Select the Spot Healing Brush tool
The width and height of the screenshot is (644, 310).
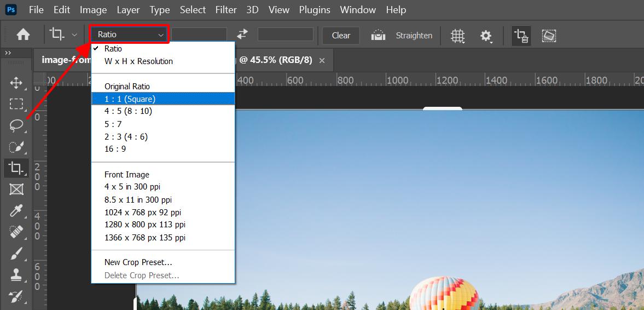coord(16,232)
